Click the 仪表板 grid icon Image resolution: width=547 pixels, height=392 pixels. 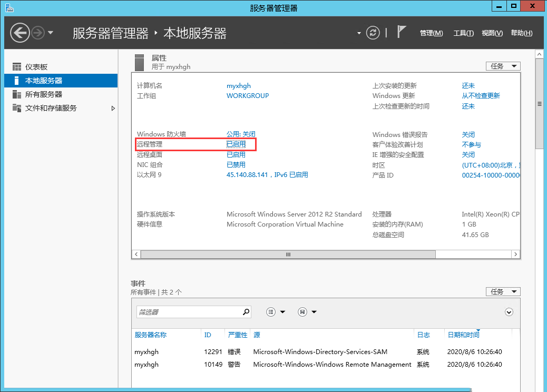pos(17,66)
